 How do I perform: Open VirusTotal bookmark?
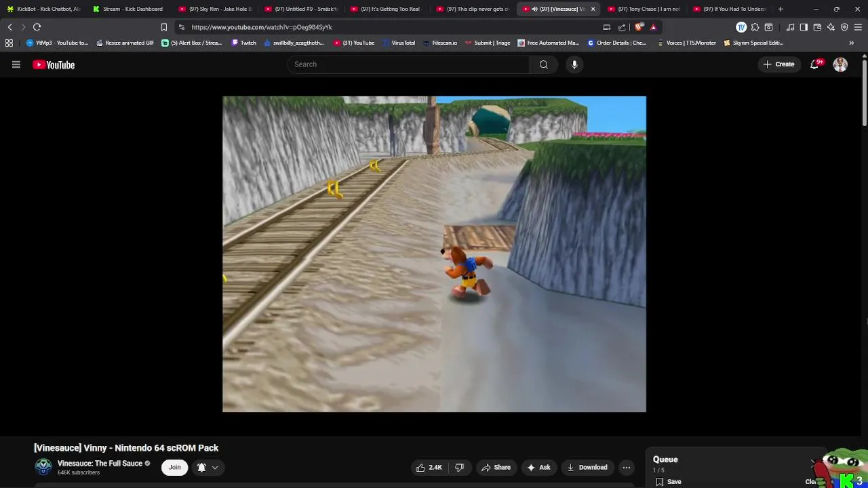point(399,43)
